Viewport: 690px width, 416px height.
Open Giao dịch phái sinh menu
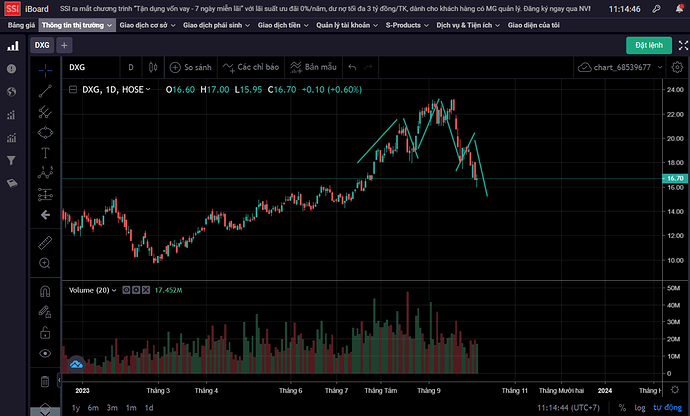tap(216, 26)
